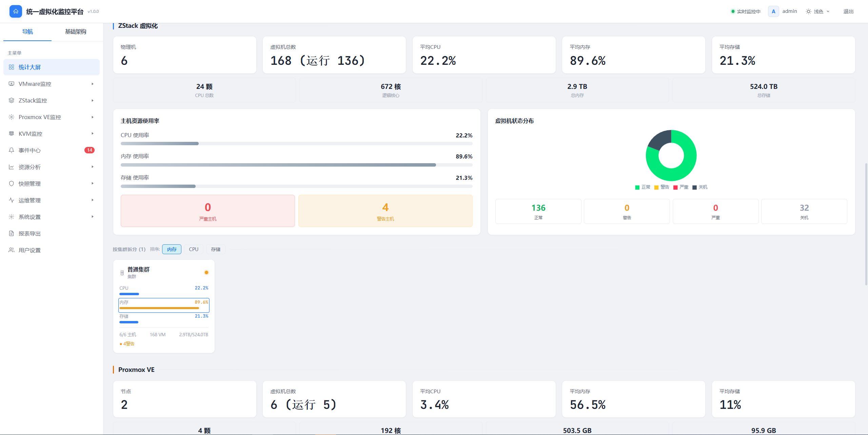Click the VMware监控 monitor icon
This screenshot has height=435, width=868.
(12, 84)
